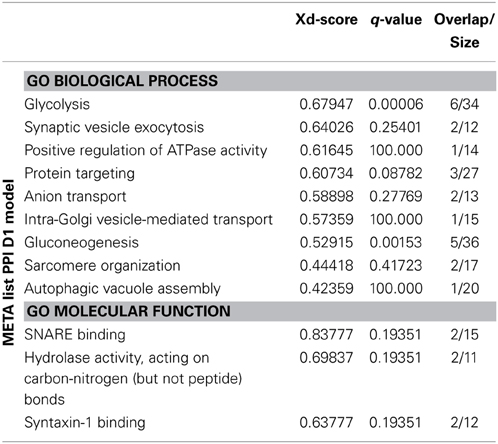This screenshot has width=498, height=444.
Task: Click the Overlap/Size column header
Action: [x=464, y=31]
